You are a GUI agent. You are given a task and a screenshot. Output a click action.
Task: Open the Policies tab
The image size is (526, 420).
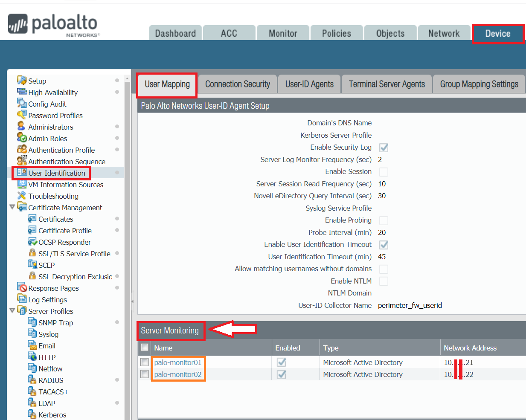pyautogui.click(x=337, y=33)
